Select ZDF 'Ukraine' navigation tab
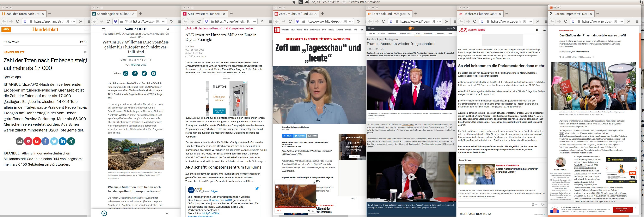The height and width of the screenshot is (217, 644). pyautogui.click(x=381, y=34)
